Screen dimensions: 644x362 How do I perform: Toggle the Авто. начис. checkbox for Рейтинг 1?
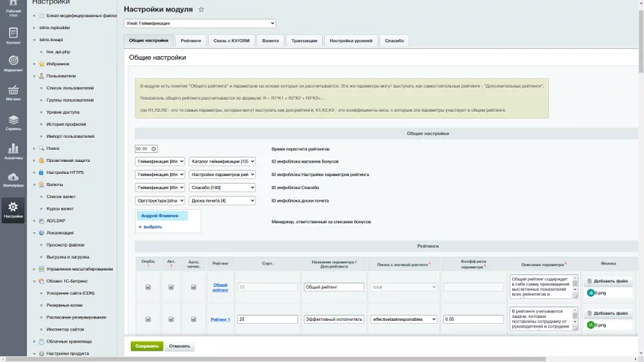point(193,319)
